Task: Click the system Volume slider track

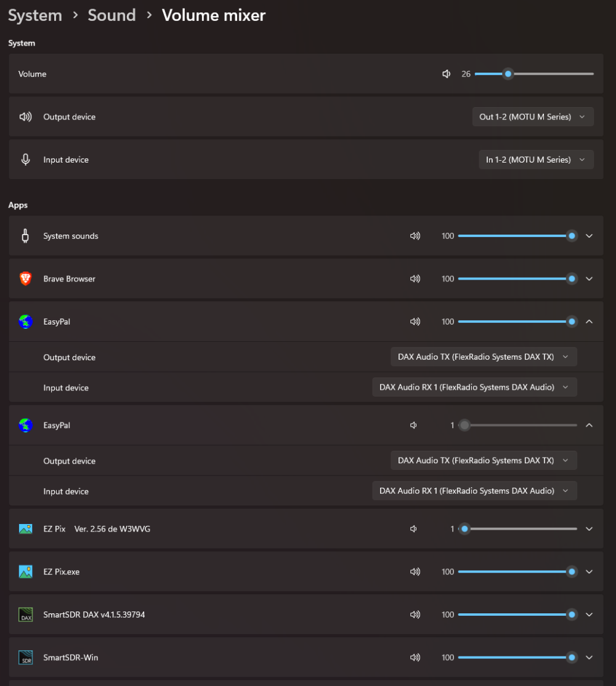Action: coord(554,74)
